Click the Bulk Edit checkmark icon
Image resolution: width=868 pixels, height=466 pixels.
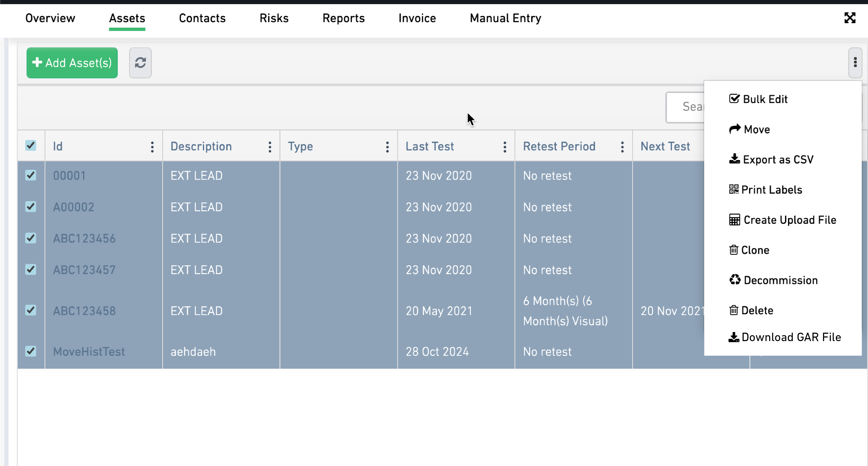click(x=734, y=99)
